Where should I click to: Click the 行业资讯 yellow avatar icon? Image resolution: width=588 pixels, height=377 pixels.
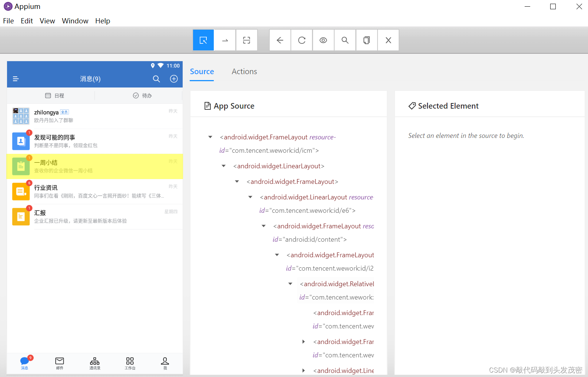pos(21,192)
